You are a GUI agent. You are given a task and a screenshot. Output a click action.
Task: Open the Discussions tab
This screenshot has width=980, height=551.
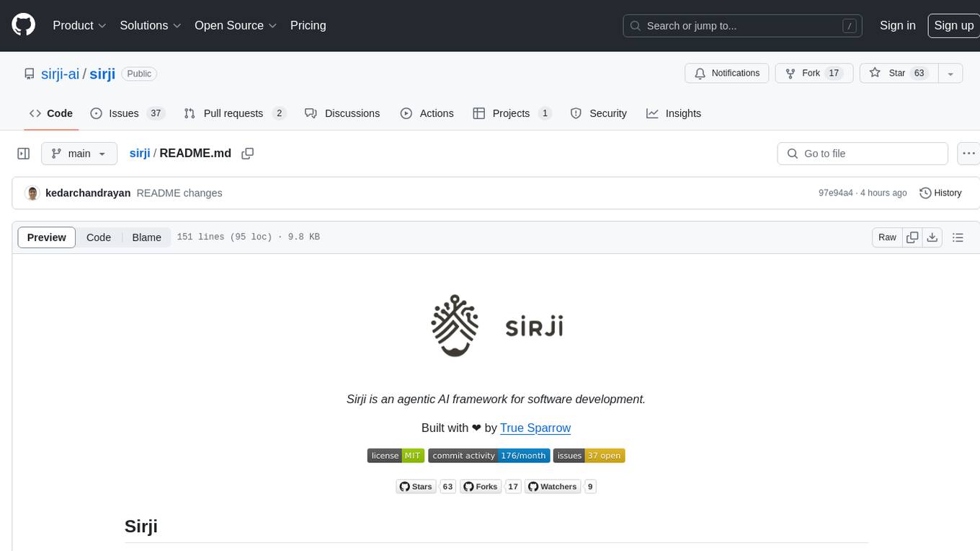pos(342,113)
